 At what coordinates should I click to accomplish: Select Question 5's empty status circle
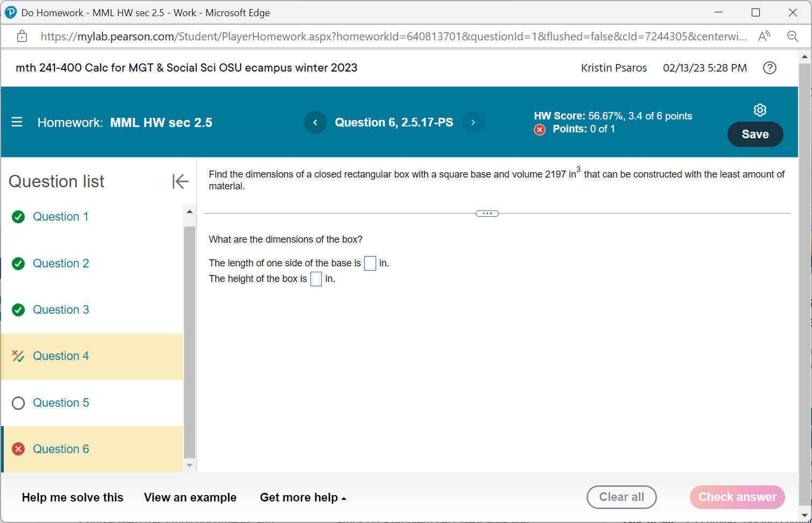pyautogui.click(x=18, y=402)
